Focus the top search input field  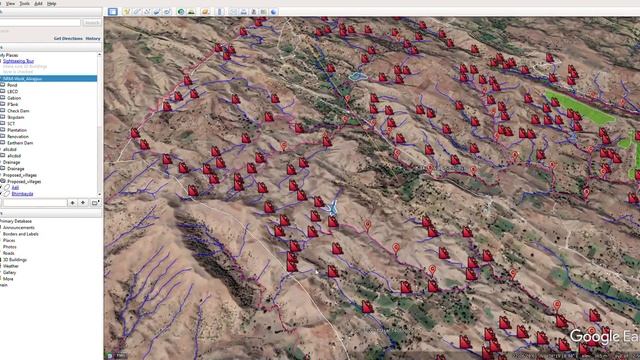click(x=40, y=22)
